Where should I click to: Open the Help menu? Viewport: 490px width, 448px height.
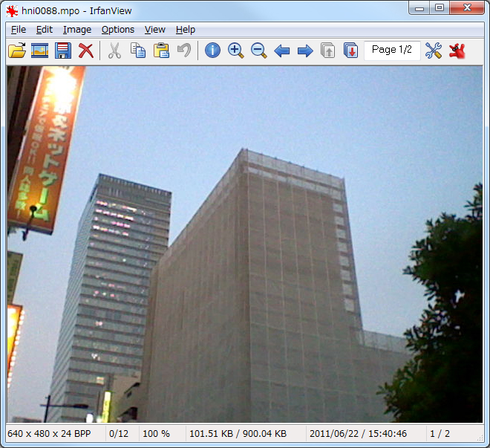[186, 30]
